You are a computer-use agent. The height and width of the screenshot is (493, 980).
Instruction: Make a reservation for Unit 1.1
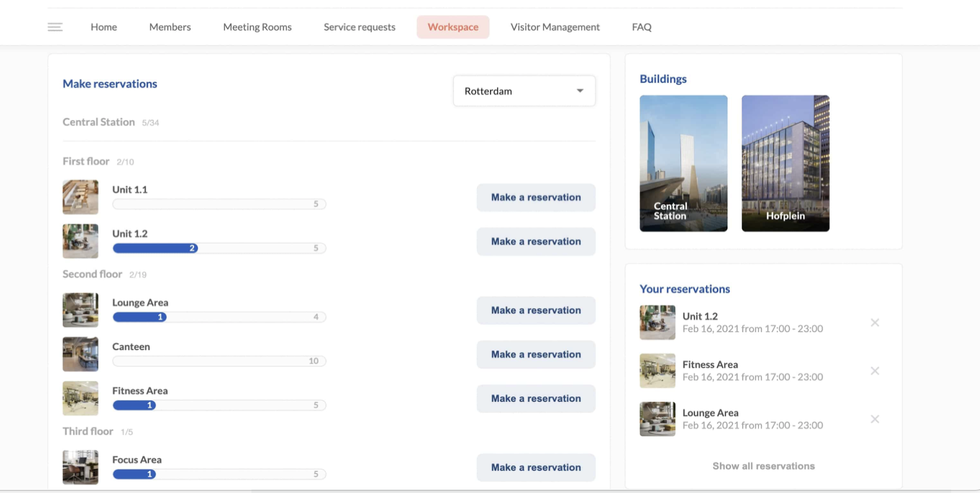point(536,198)
